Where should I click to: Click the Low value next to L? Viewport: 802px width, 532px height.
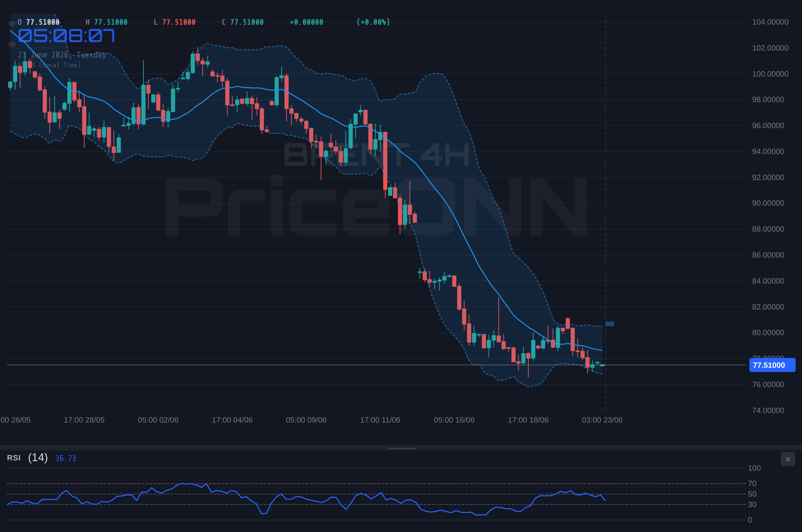[x=179, y=22]
